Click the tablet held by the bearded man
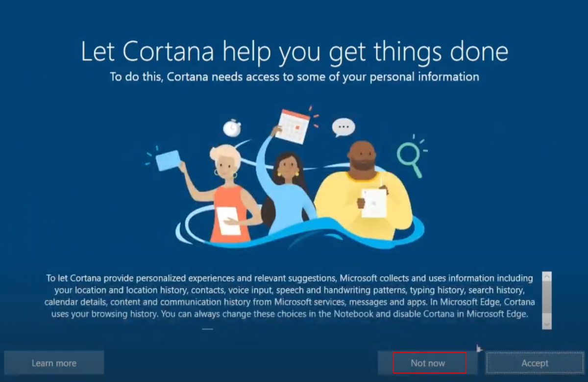The image size is (588, 382). [x=374, y=203]
